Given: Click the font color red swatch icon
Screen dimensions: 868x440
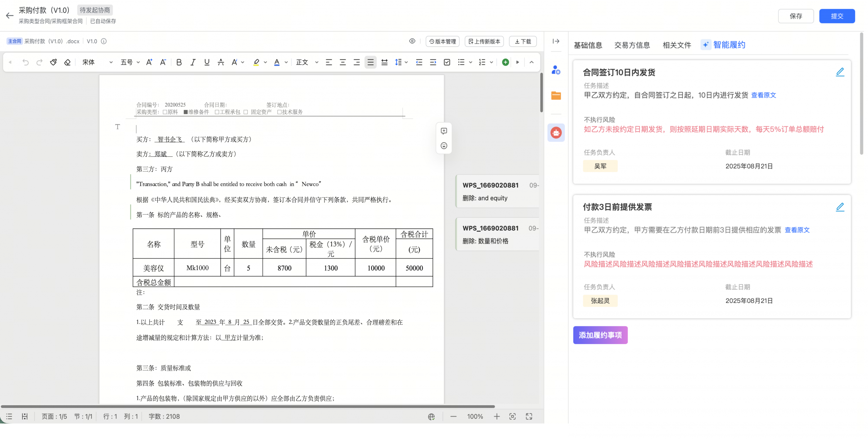Looking at the screenshot, I should [x=277, y=62].
